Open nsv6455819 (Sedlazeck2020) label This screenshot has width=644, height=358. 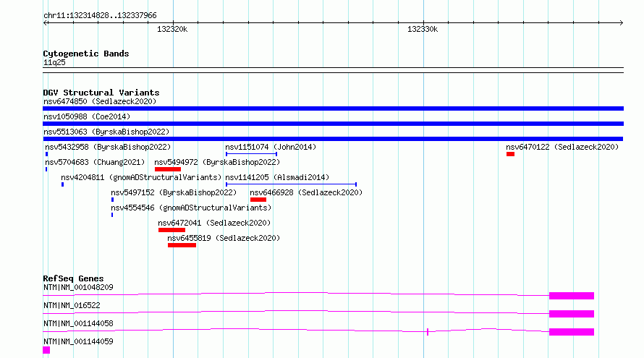coord(224,238)
